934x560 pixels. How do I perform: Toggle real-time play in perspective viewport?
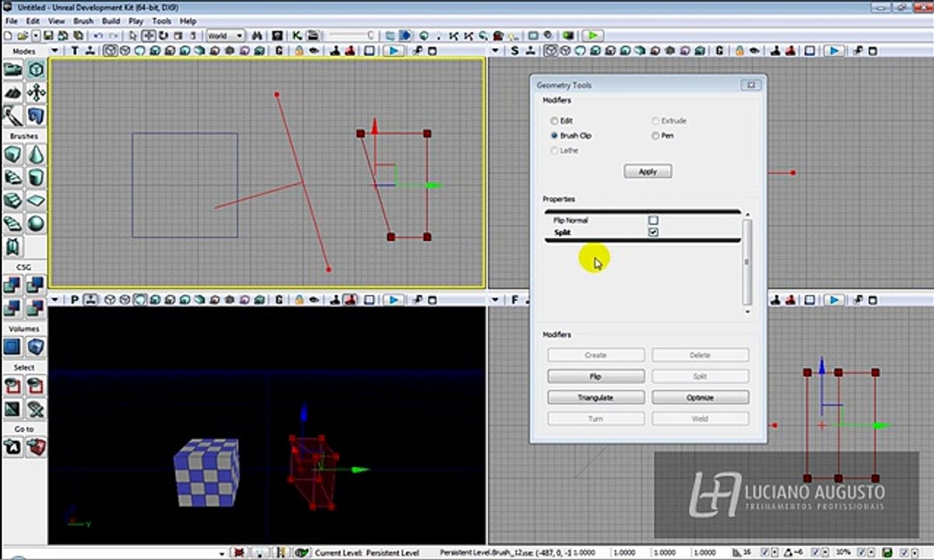click(394, 299)
